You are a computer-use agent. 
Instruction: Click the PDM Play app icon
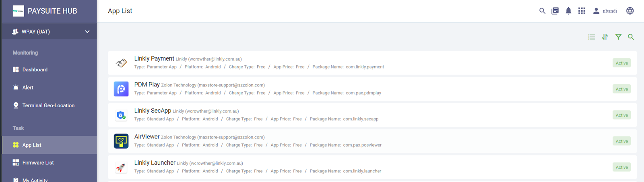click(x=121, y=89)
